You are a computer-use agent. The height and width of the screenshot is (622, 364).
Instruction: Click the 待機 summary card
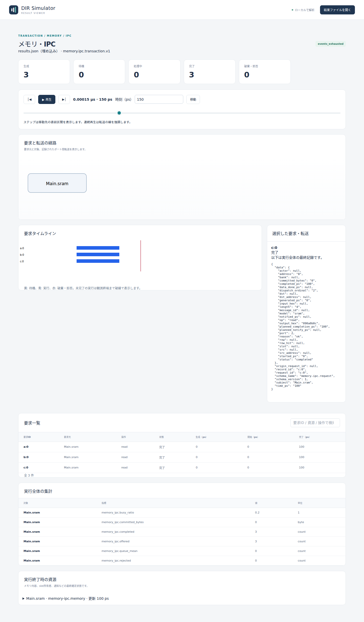pos(99,72)
